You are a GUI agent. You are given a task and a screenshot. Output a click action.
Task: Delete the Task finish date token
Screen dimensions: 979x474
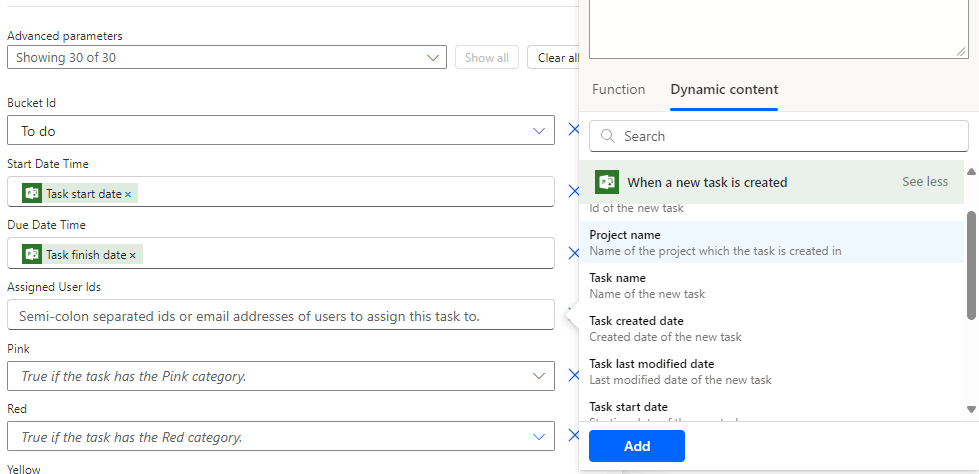(x=132, y=255)
